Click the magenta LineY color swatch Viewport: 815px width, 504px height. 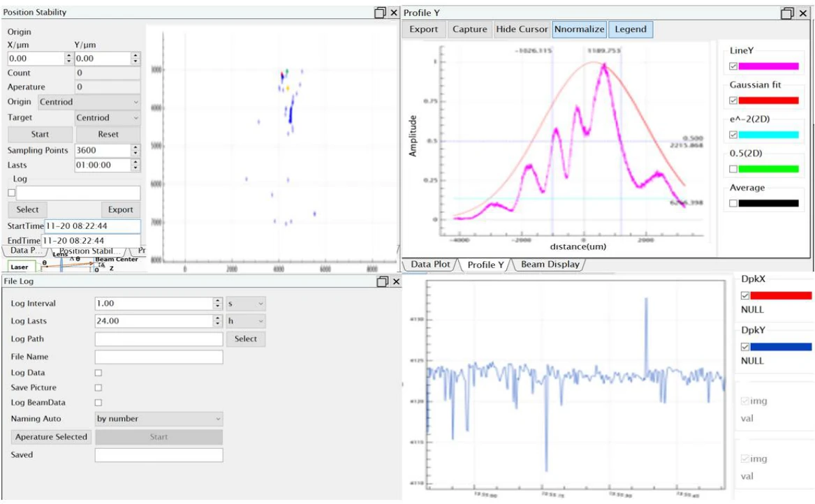click(768, 66)
